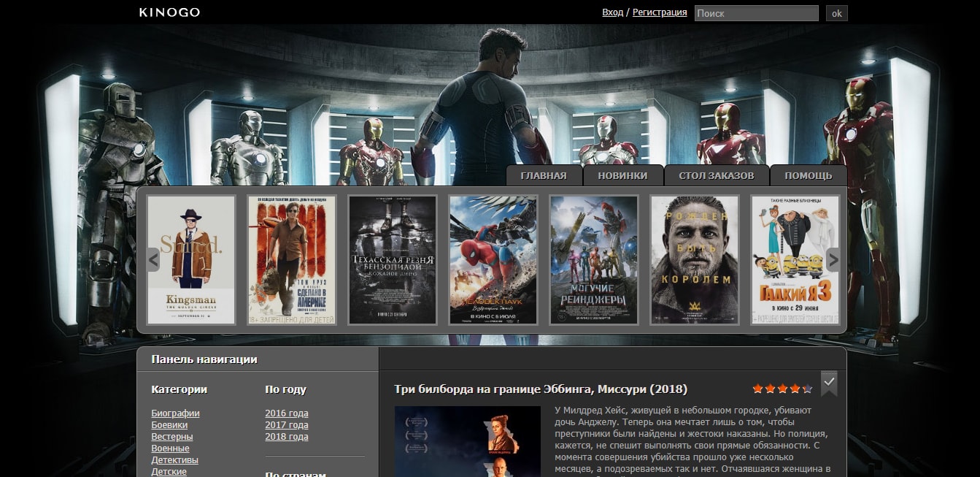Open the Могучие рейнджеры poster

tap(594, 260)
